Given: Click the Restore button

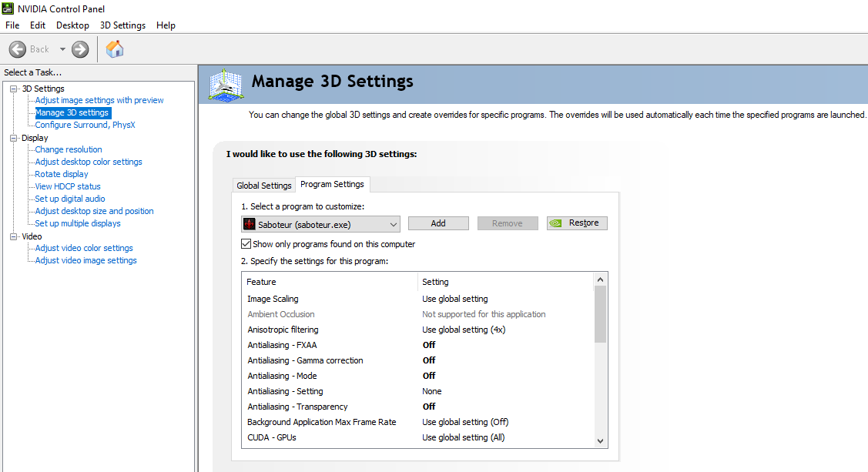Looking at the screenshot, I should 577,223.
